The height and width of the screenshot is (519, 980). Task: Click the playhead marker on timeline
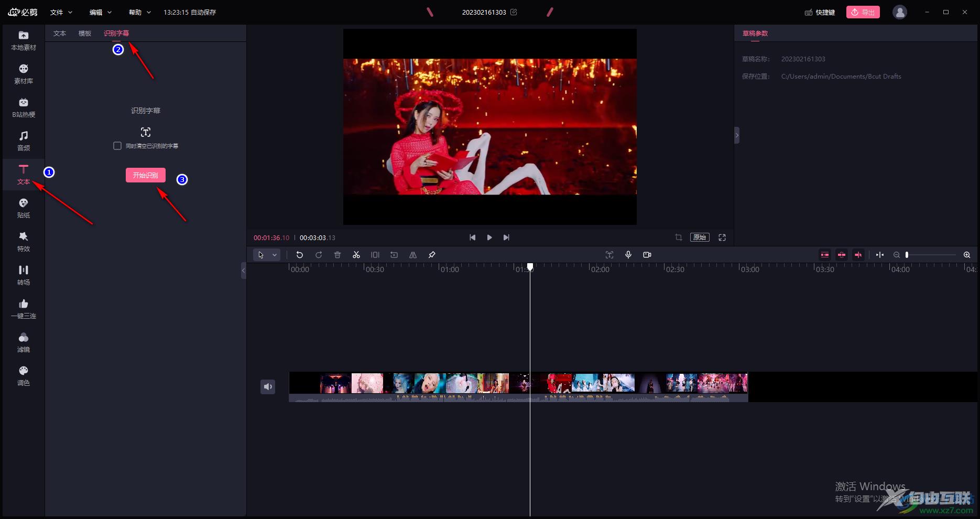tap(530, 267)
